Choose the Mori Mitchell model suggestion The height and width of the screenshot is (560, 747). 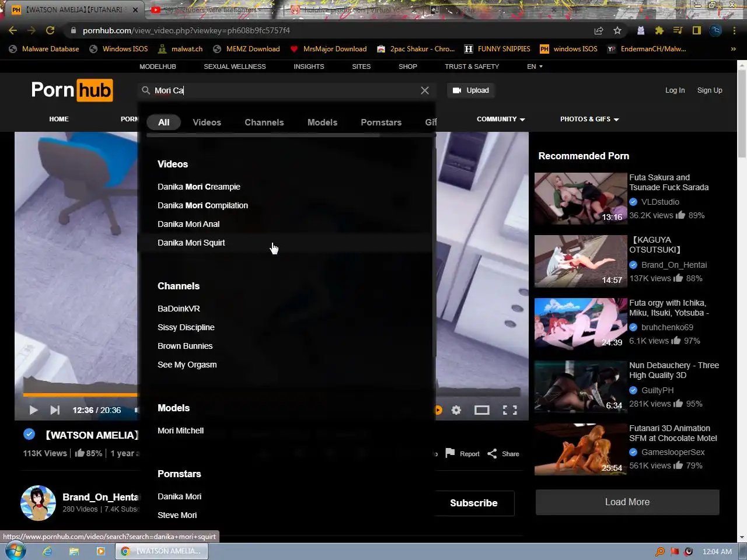tap(181, 430)
